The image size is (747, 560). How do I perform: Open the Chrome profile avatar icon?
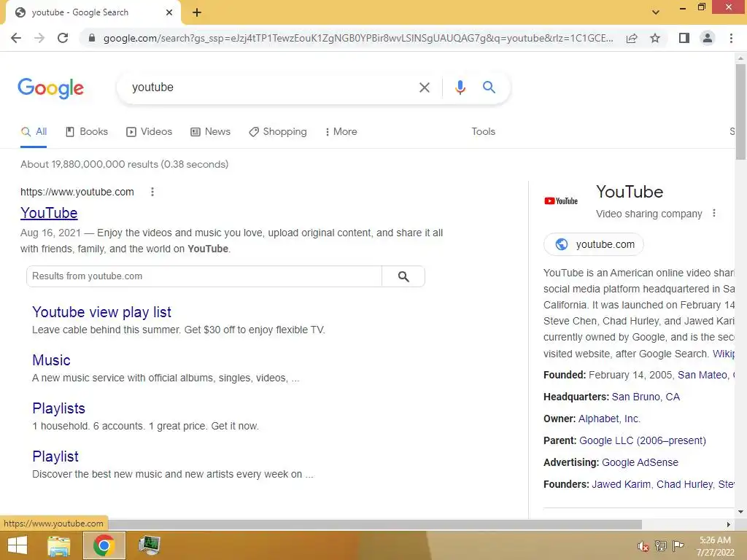click(x=708, y=38)
